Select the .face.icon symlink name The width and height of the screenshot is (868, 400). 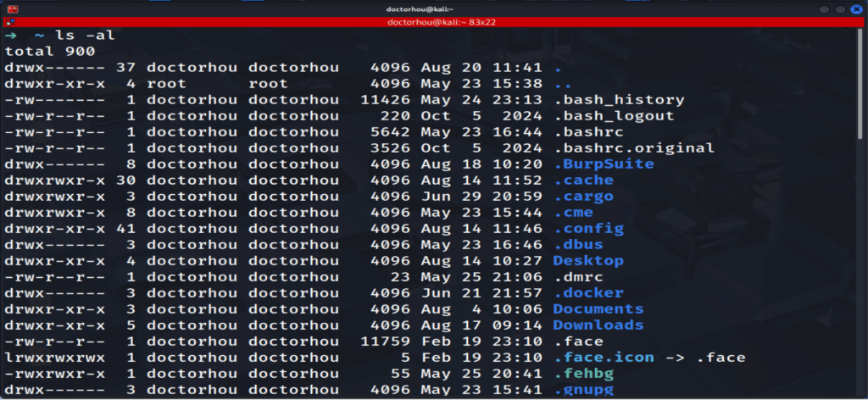point(604,358)
